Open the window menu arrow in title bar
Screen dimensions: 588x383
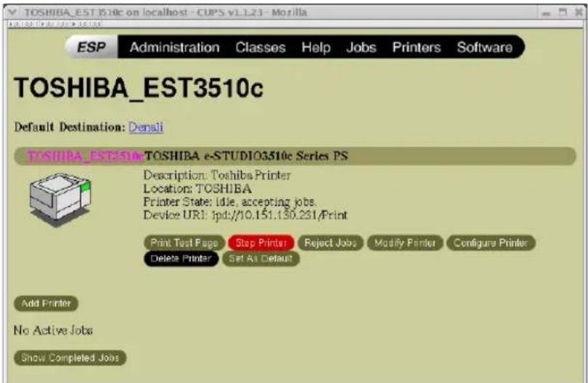pyautogui.click(x=12, y=12)
